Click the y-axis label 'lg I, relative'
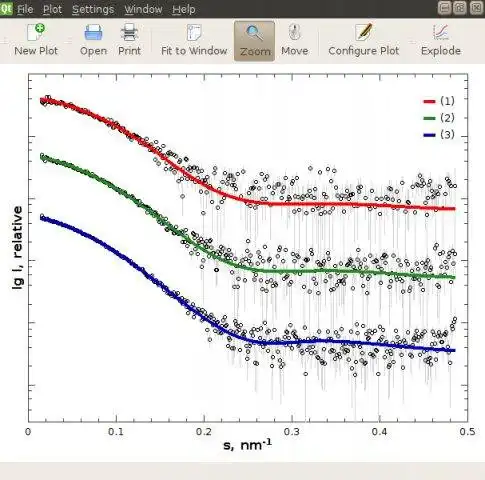The height and width of the screenshot is (480, 485). [17, 248]
